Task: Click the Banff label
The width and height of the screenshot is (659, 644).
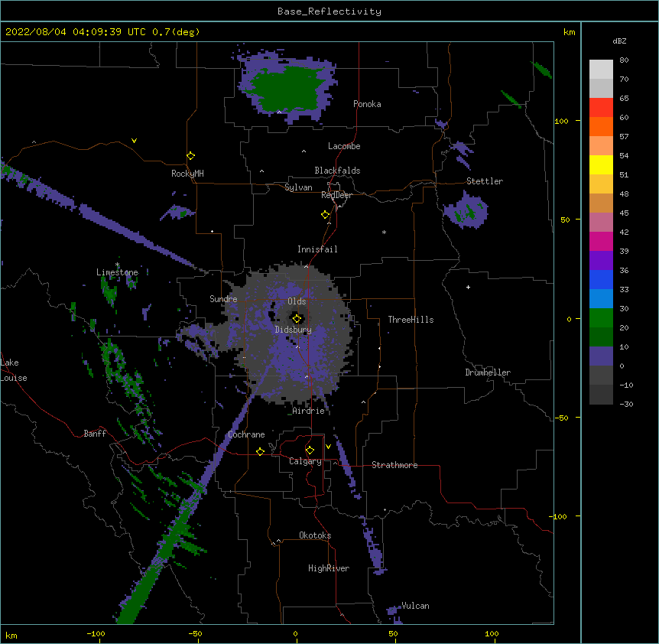Action: tap(95, 434)
